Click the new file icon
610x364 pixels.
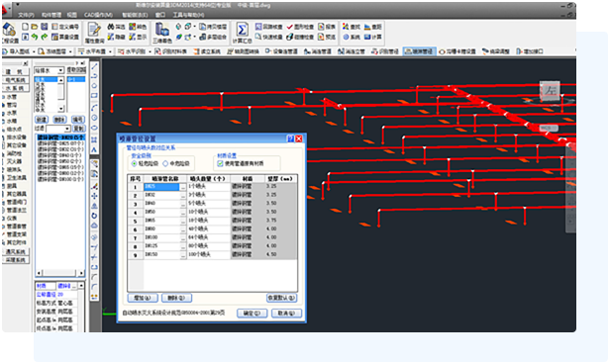pos(26,27)
